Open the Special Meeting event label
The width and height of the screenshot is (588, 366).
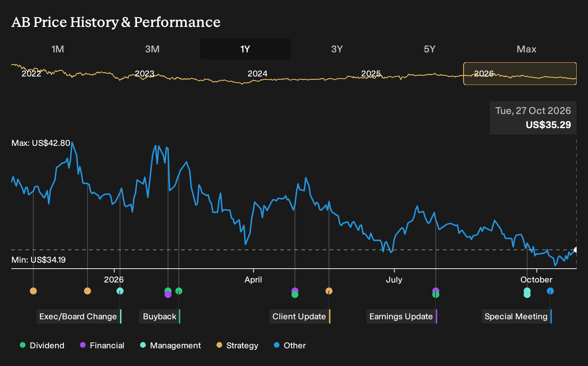click(x=517, y=316)
